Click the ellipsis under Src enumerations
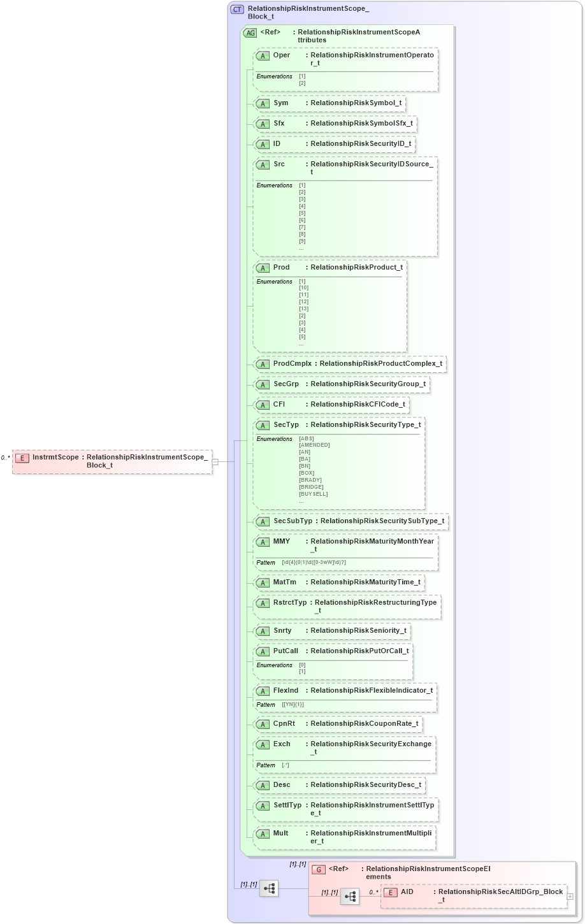 click(301, 248)
